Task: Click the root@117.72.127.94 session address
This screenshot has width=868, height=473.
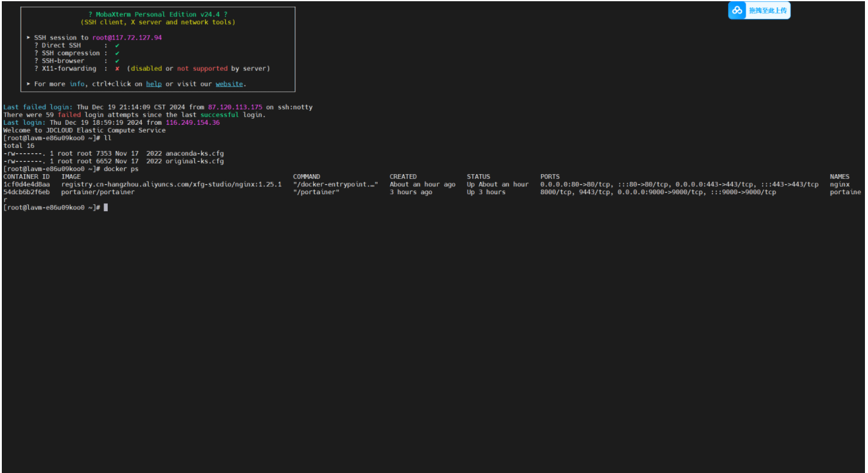Action: pos(127,38)
